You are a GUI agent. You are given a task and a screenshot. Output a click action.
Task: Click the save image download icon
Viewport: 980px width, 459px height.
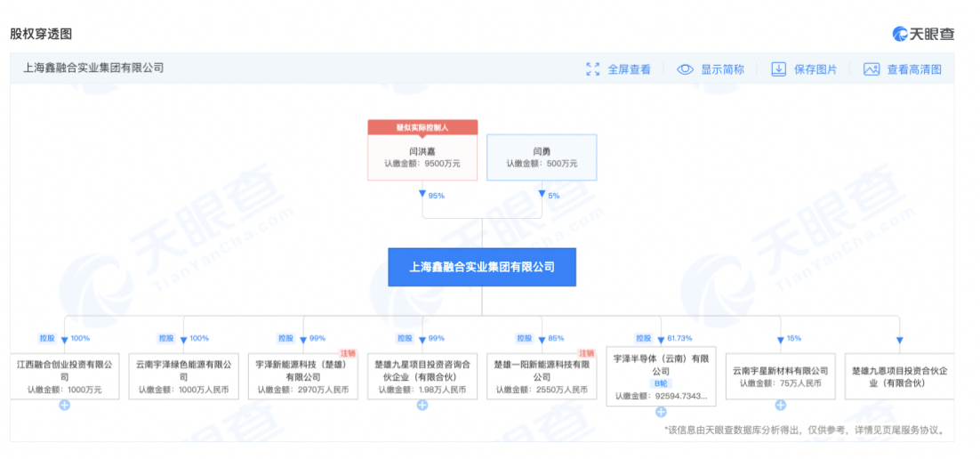778,69
